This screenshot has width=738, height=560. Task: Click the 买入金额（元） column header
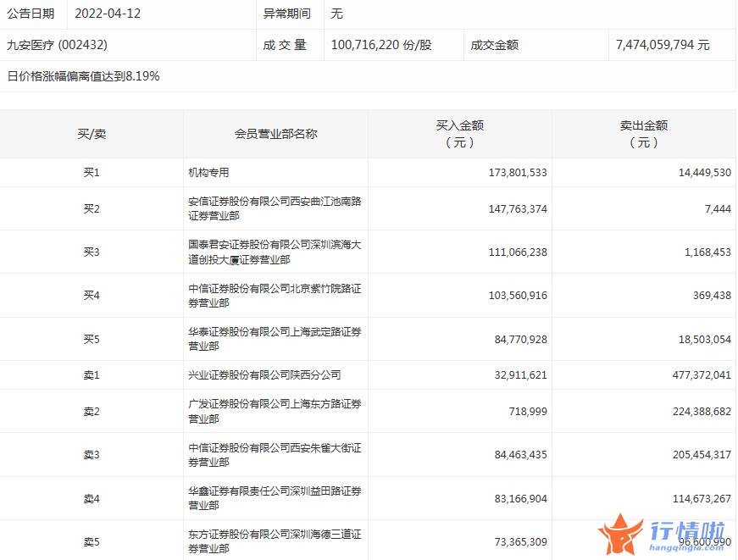460,134
